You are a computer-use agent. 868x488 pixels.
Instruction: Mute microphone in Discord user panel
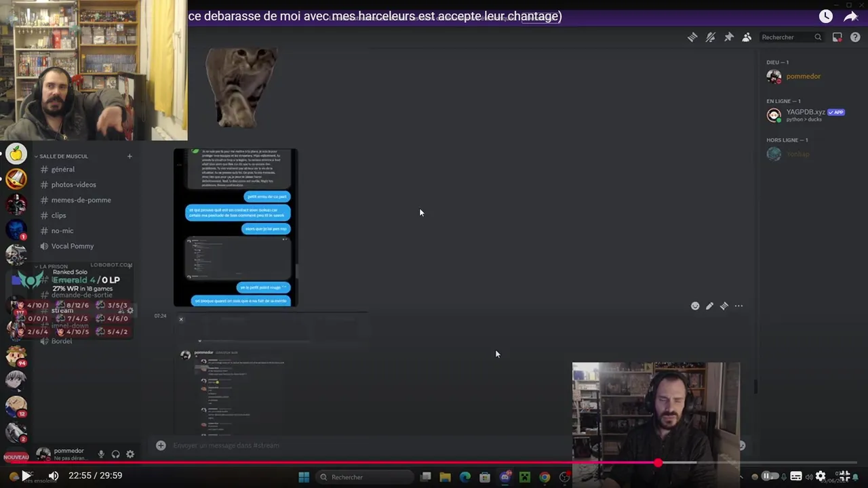101,454
